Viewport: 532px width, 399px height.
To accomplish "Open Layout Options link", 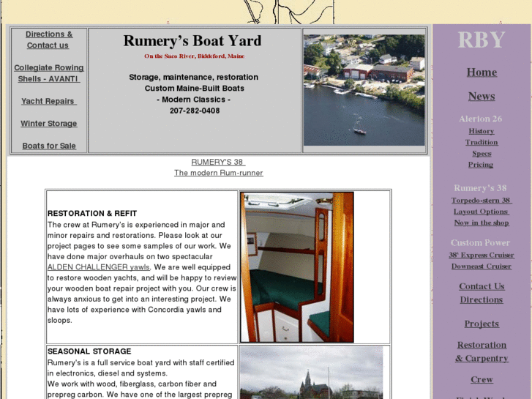I will (481, 212).
